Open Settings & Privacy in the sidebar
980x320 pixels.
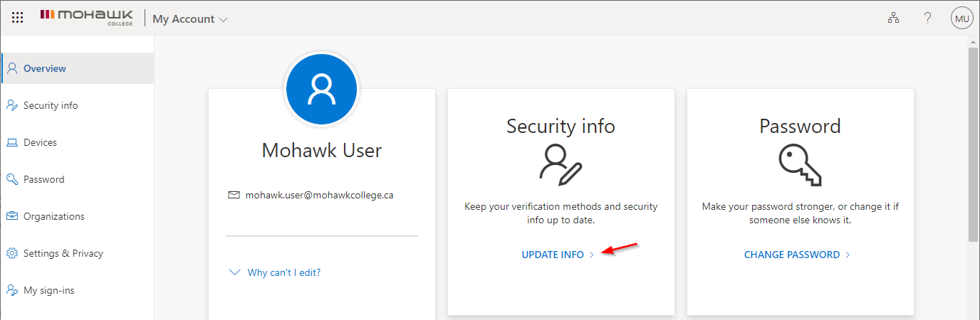tap(63, 253)
